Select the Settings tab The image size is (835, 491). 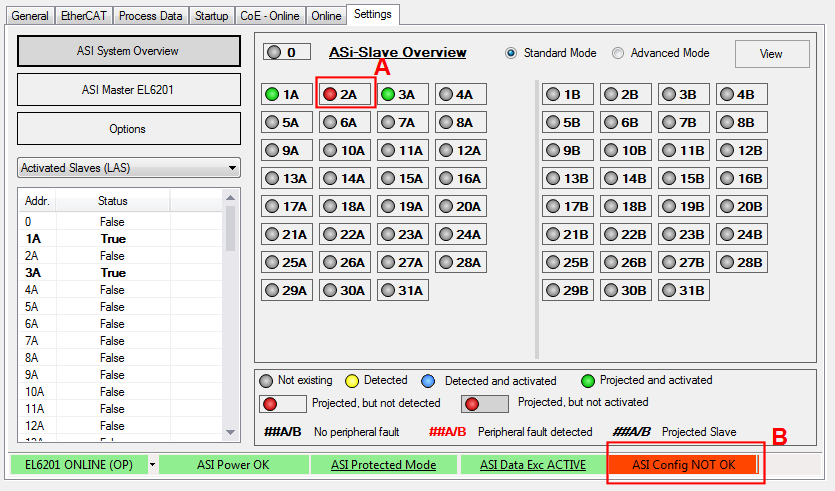(373, 14)
